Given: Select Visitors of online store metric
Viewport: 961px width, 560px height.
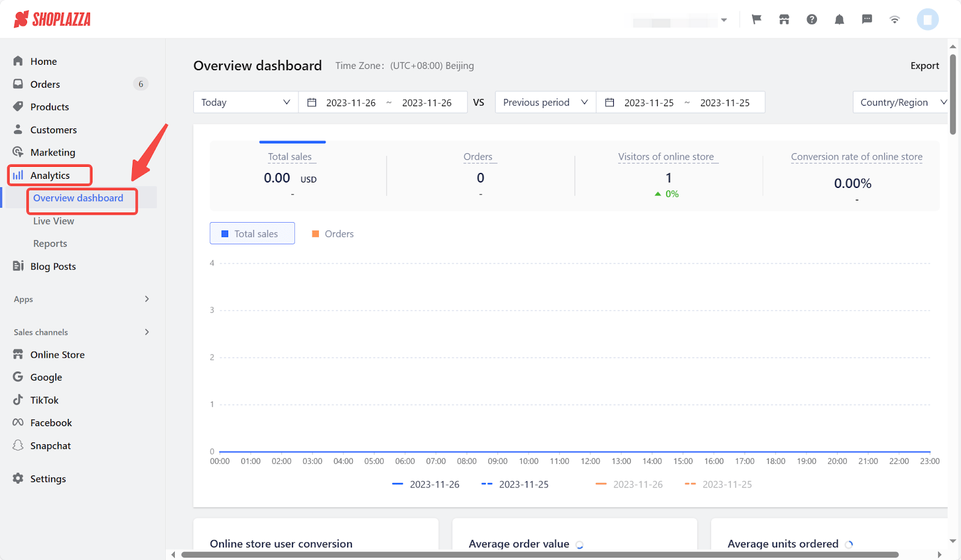Looking at the screenshot, I should pyautogui.click(x=668, y=175).
